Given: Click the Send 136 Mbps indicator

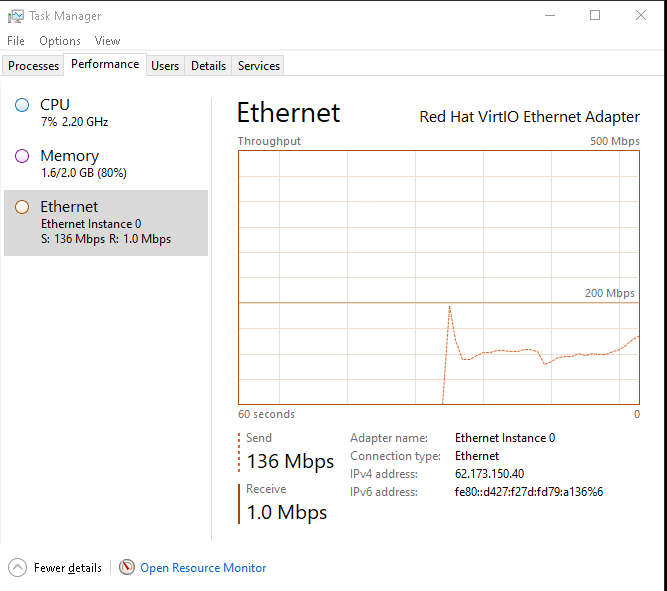Looking at the screenshot, I should (290, 461).
